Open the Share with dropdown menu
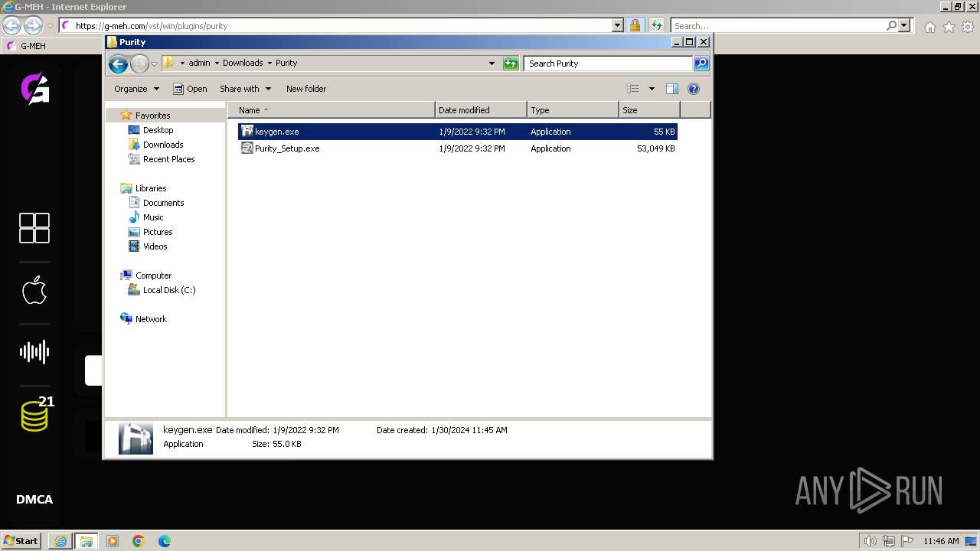Screen dimensions: 980x551 tap(245, 89)
